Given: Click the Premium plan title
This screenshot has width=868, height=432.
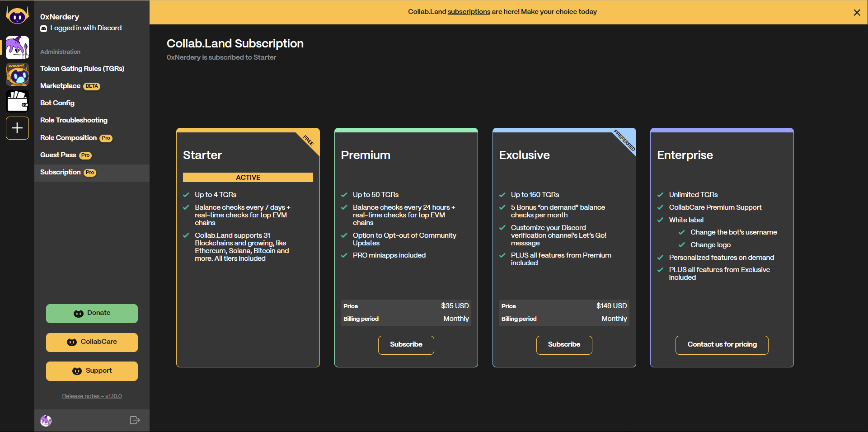Looking at the screenshot, I should point(366,155).
